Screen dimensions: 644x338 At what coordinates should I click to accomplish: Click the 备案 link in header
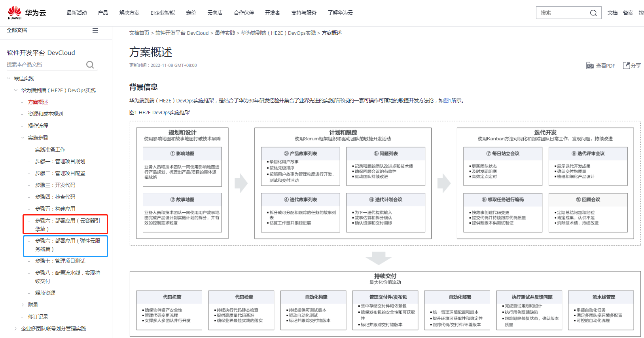[628, 13]
